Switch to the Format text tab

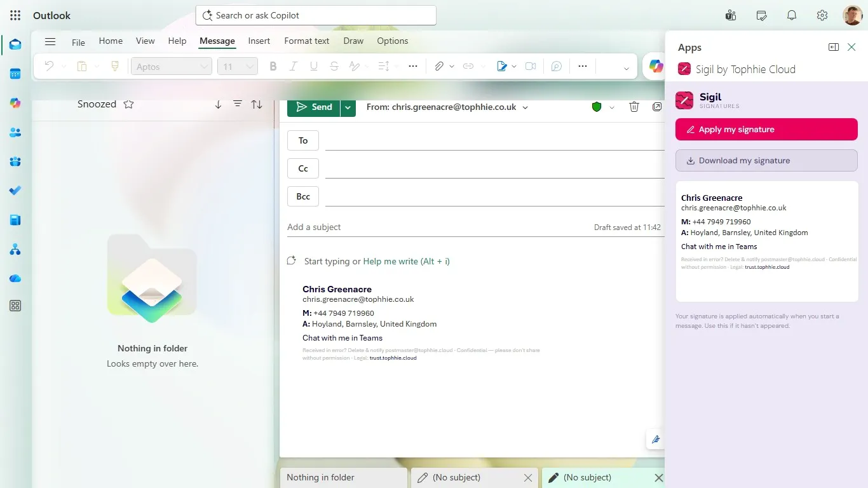(x=307, y=41)
